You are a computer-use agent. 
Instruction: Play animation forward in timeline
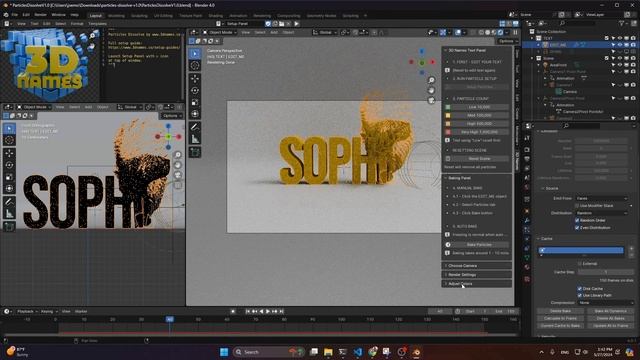268,311
